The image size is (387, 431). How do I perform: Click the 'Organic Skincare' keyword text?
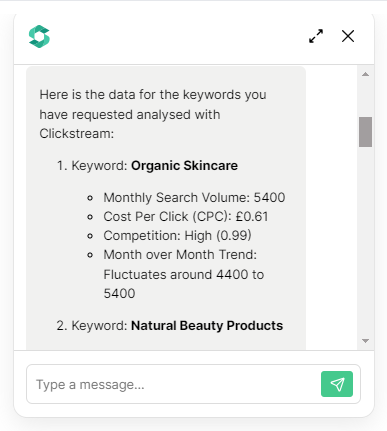(x=184, y=166)
